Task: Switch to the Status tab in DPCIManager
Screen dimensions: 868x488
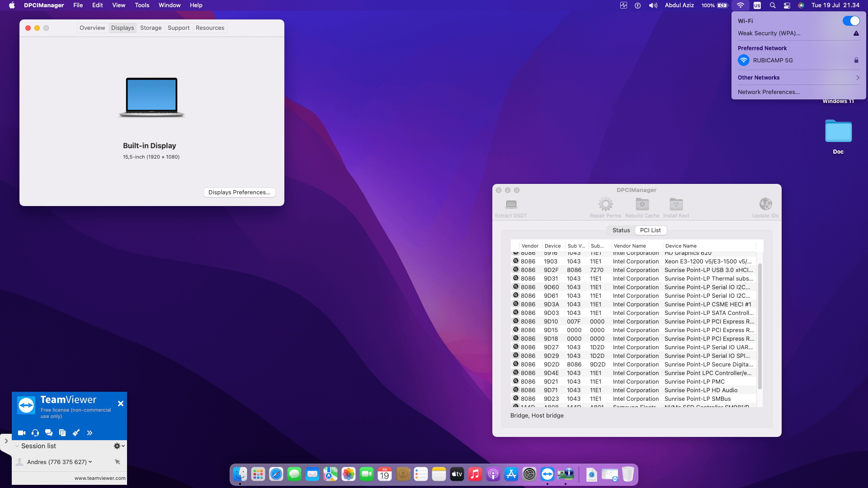Action: (x=621, y=230)
